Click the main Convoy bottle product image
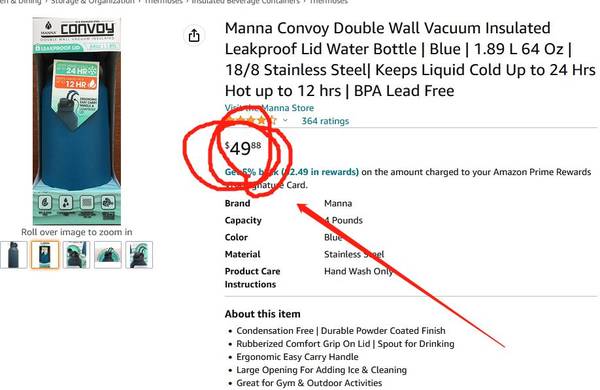 click(x=77, y=121)
